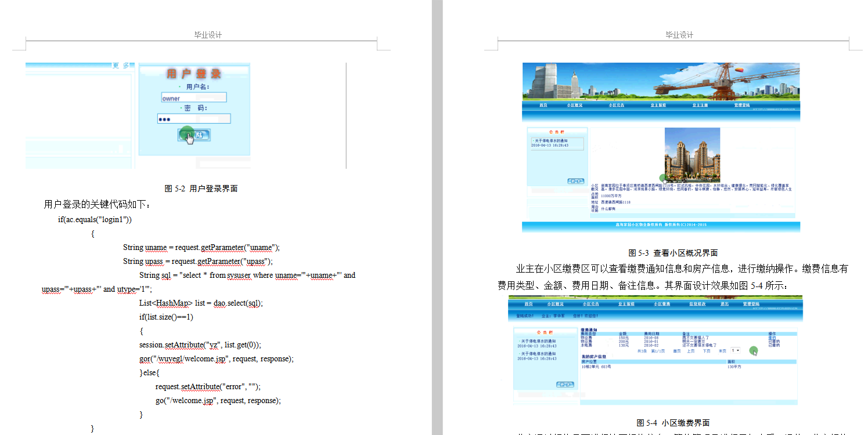Click the caption "图 5-4 小区缴费界面"
The width and height of the screenshot is (868, 435).
[673, 423]
